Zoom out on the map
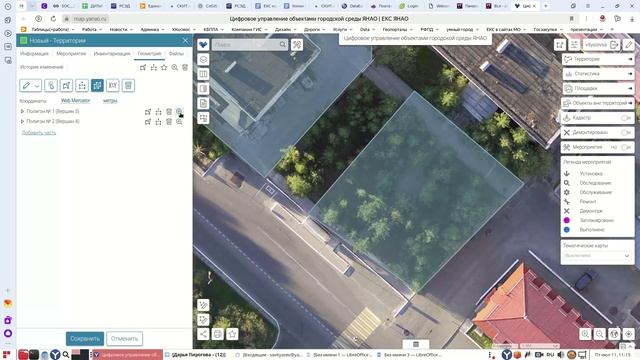The width and height of the screenshot is (640, 360). pyautogui.click(x=600, y=334)
